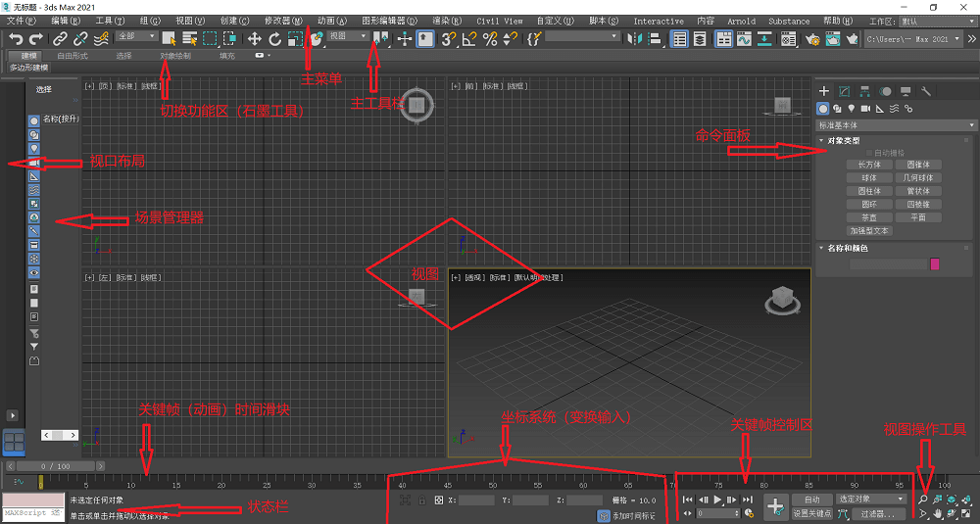Activate the Select Object tool
Screen dimensions: 980x524
169,39
